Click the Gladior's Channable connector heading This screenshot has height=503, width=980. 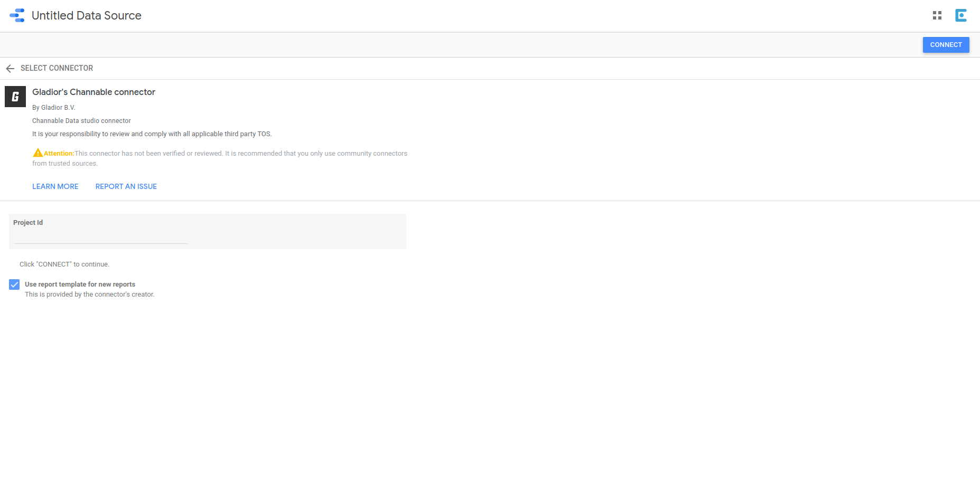(94, 92)
